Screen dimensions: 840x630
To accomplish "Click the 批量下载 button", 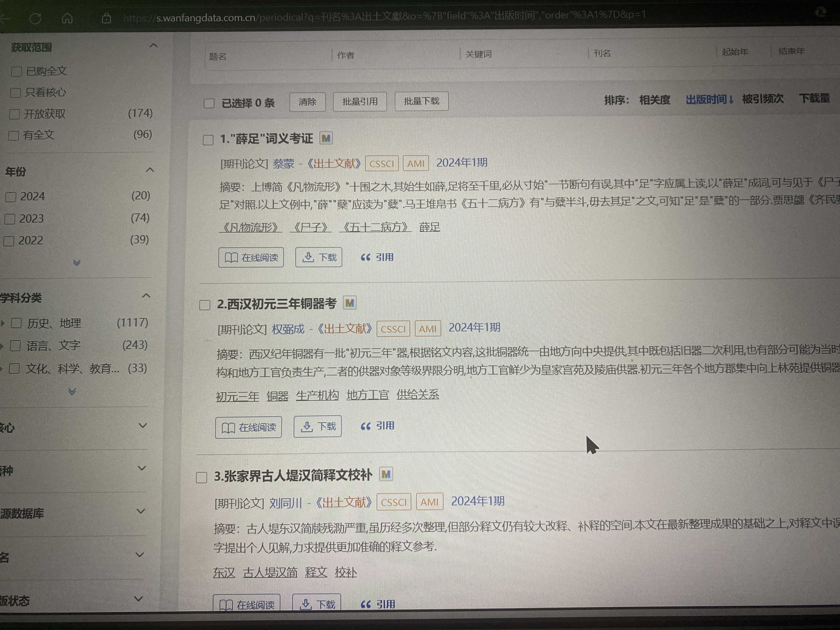I will click(x=421, y=101).
